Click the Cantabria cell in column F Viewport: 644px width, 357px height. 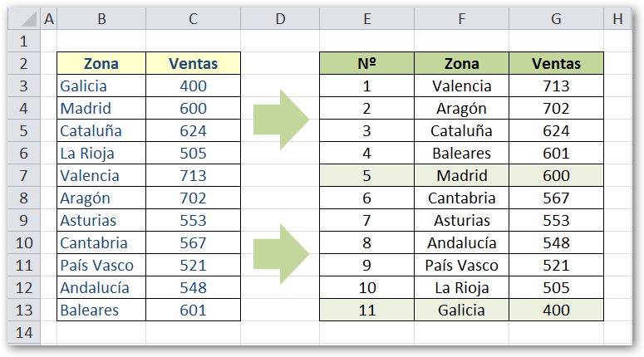462,198
